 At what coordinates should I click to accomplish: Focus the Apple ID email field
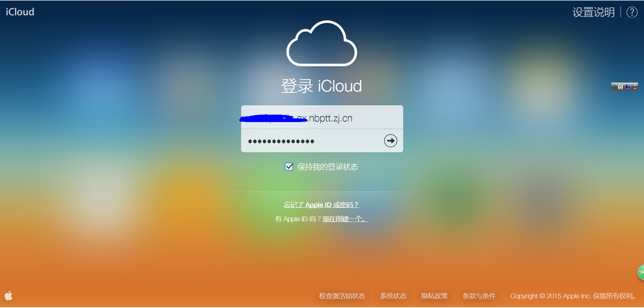322,117
